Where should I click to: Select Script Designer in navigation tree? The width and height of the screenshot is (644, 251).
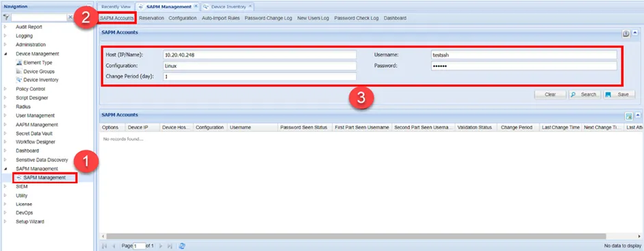[x=31, y=98]
